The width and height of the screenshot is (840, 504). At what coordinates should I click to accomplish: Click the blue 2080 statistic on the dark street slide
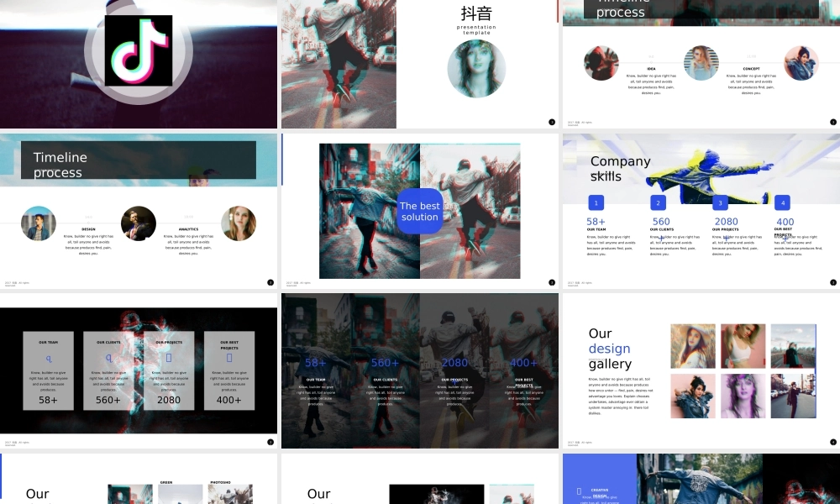(454, 363)
